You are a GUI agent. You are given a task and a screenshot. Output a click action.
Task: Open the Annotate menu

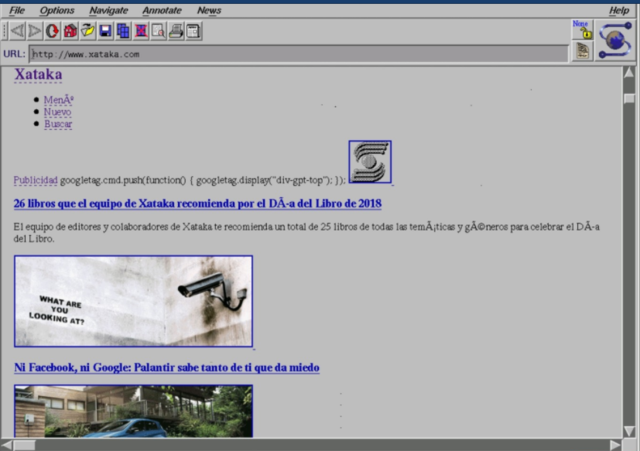[x=162, y=11]
